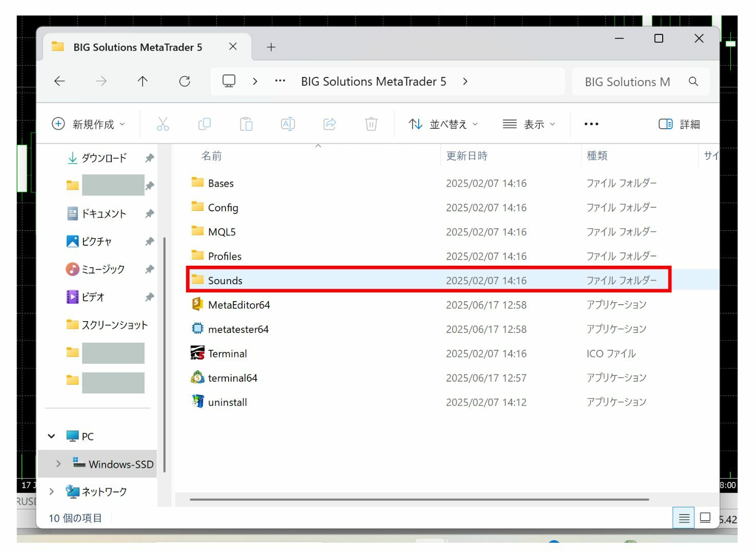Click the search magnifier icon
756x553 pixels.
tap(693, 82)
